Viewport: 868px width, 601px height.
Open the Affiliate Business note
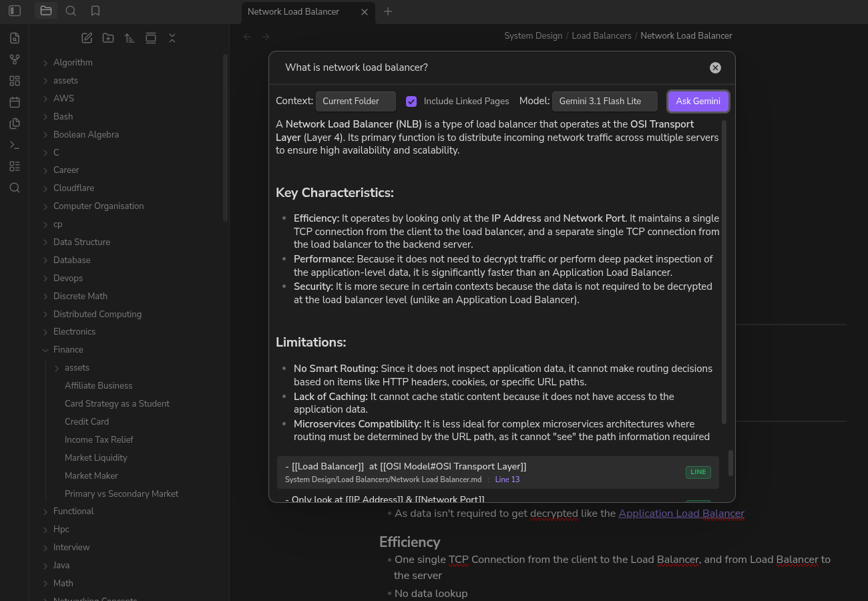98,386
